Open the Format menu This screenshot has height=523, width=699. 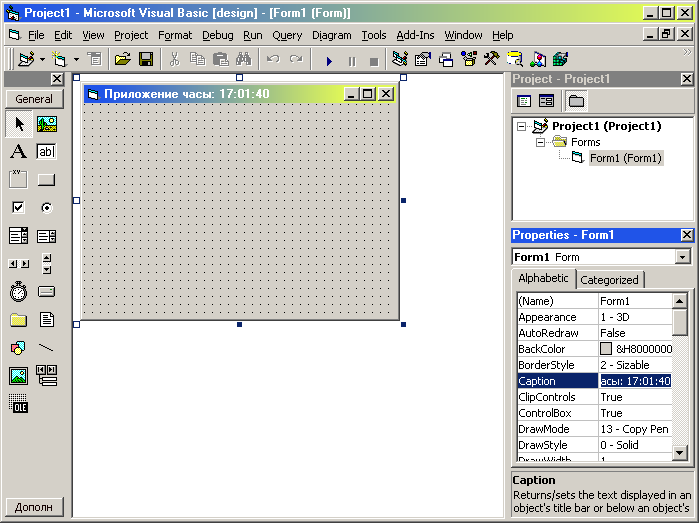pyautogui.click(x=175, y=35)
